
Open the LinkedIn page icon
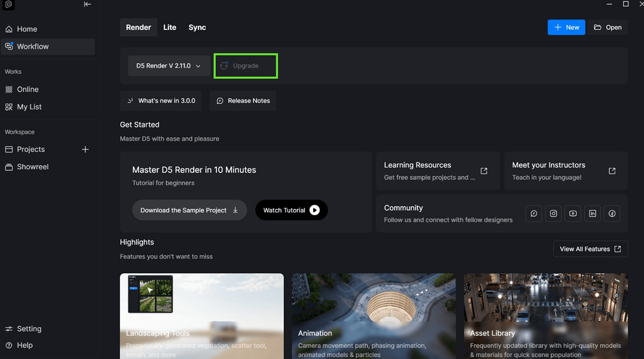coord(592,213)
